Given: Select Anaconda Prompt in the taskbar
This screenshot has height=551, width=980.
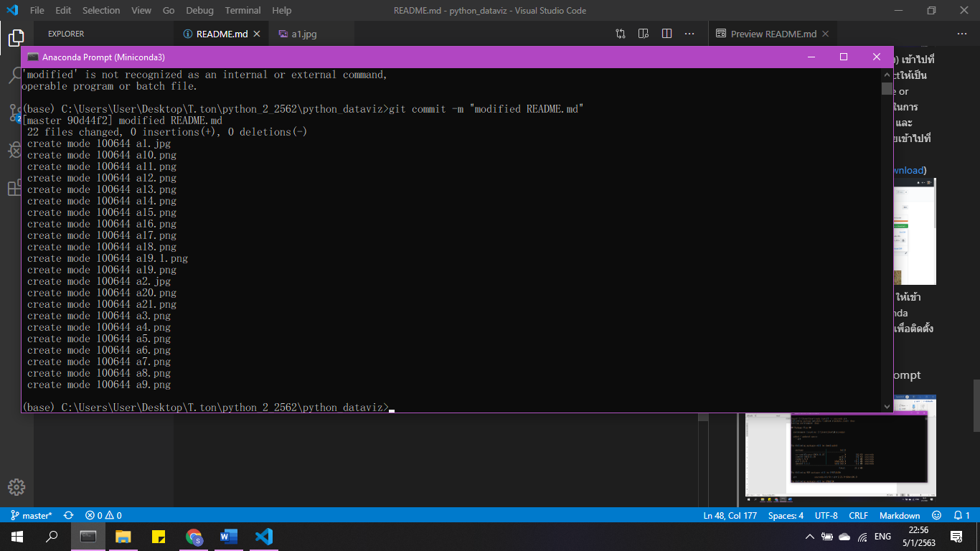Looking at the screenshot, I should tap(88, 536).
